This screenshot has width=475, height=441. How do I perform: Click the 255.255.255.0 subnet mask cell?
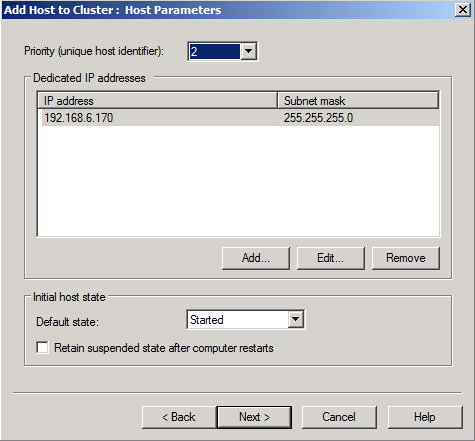click(x=318, y=118)
